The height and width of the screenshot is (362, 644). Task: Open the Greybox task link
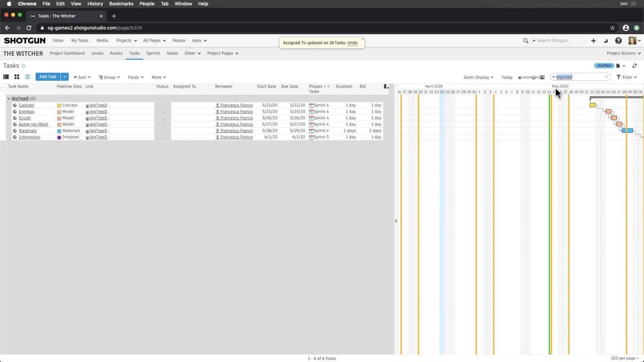click(26, 112)
